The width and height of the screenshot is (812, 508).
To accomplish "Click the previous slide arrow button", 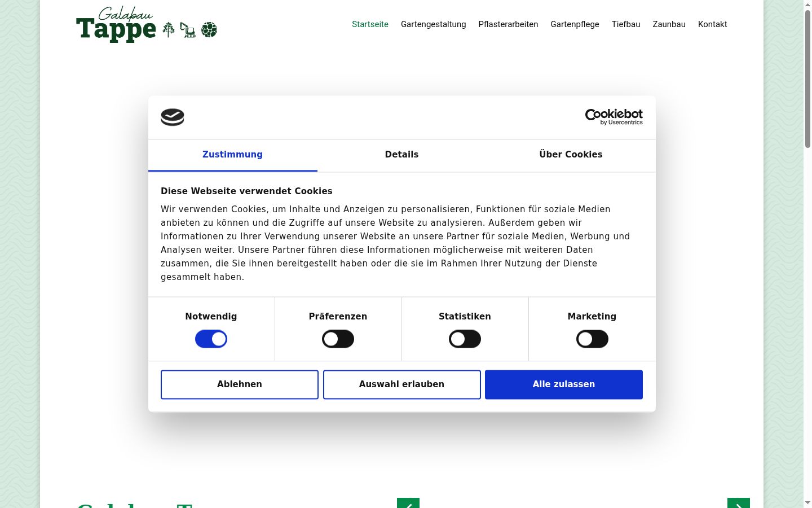I will point(408,503).
